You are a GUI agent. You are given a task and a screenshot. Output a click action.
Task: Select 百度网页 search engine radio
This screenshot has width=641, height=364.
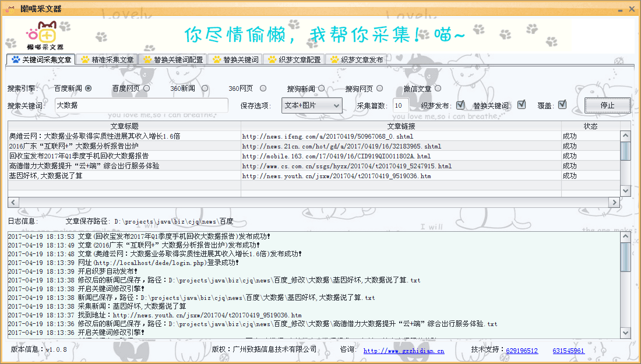[146, 89]
